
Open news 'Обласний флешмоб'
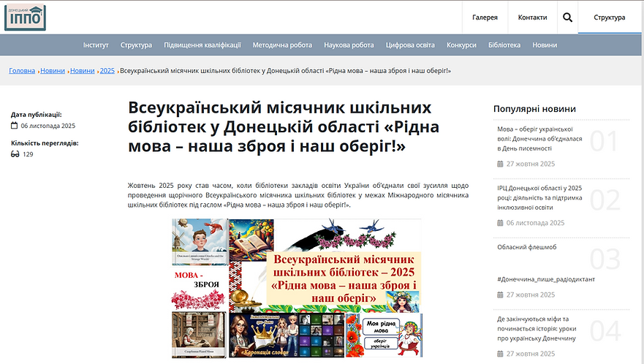click(527, 247)
